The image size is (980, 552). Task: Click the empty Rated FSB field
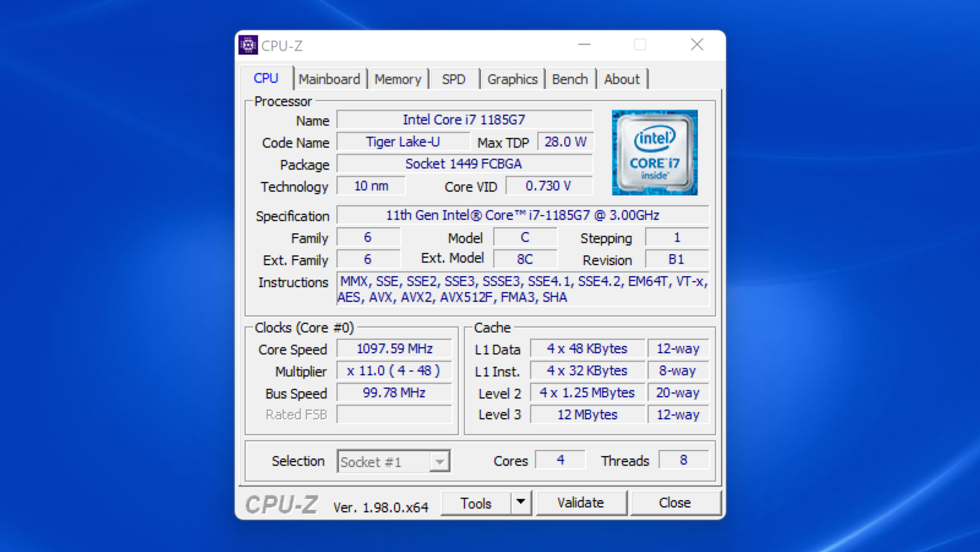point(394,414)
